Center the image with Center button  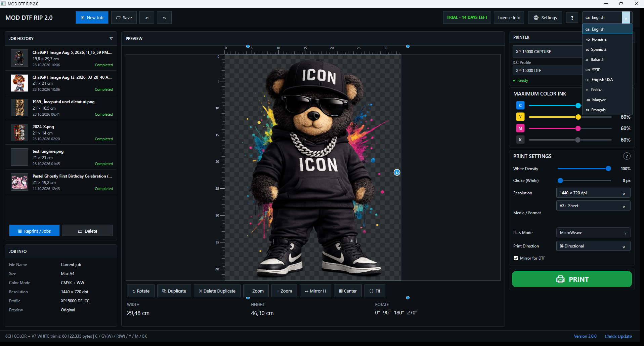348,291
